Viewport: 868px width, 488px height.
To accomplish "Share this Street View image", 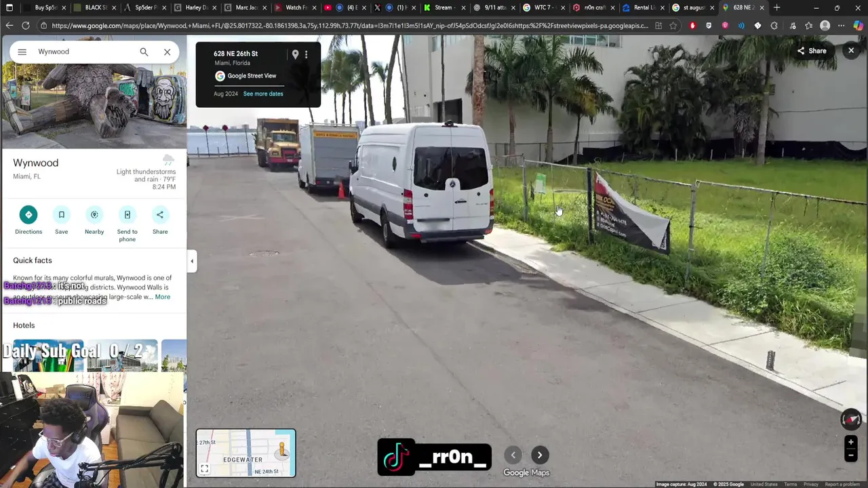I will tap(812, 51).
